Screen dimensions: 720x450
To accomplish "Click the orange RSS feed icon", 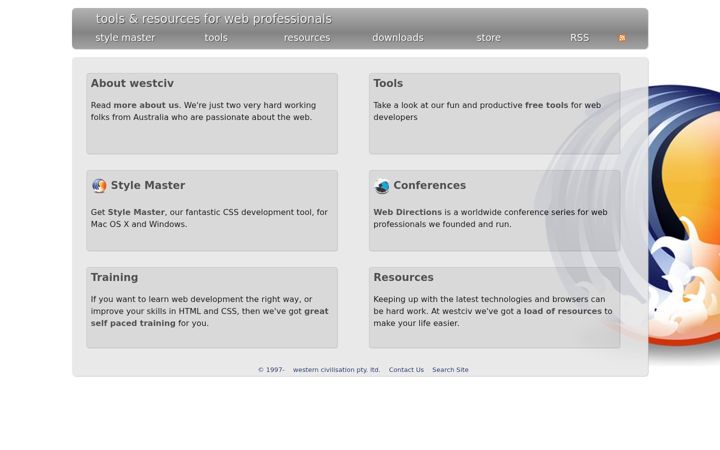I will tap(622, 38).
